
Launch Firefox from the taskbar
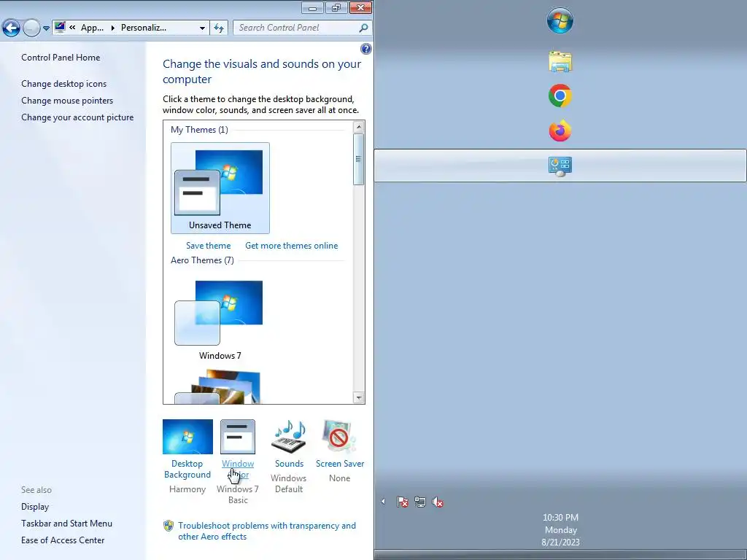(x=560, y=131)
